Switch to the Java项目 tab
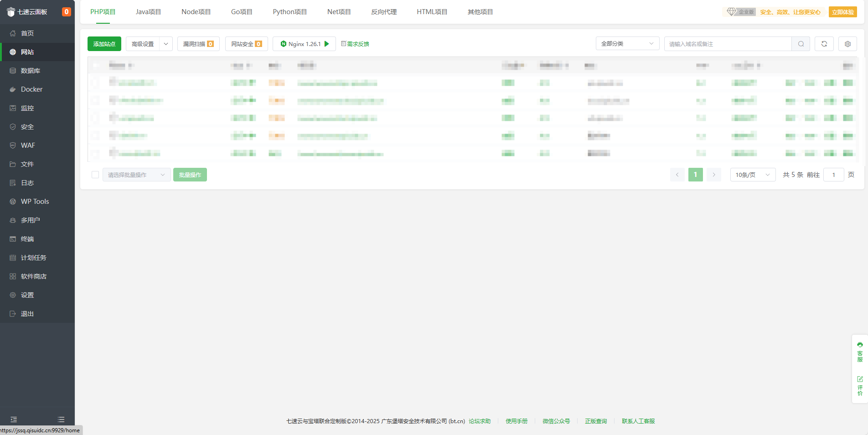The width and height of the screenshot is (868, 435). (149, 12)
